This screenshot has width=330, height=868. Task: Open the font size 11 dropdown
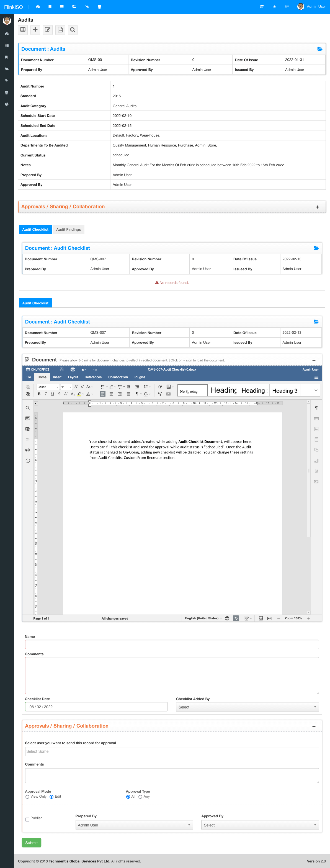click(x=66, y=387)
